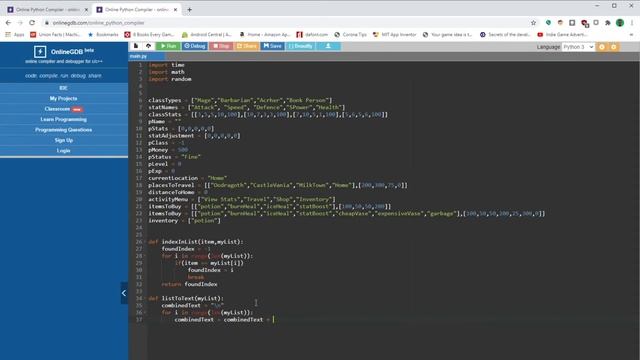Fold the indexInList function at line 26

point(145,242)
